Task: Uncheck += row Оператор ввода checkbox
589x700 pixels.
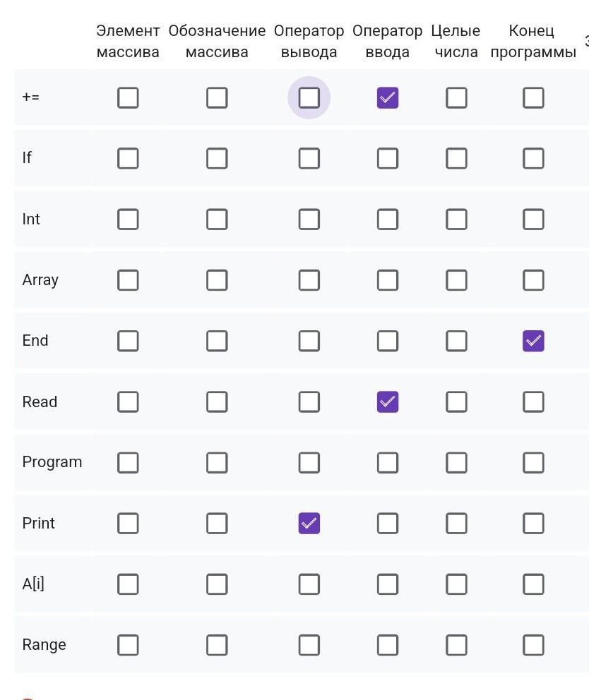Action: pos(388,97)
